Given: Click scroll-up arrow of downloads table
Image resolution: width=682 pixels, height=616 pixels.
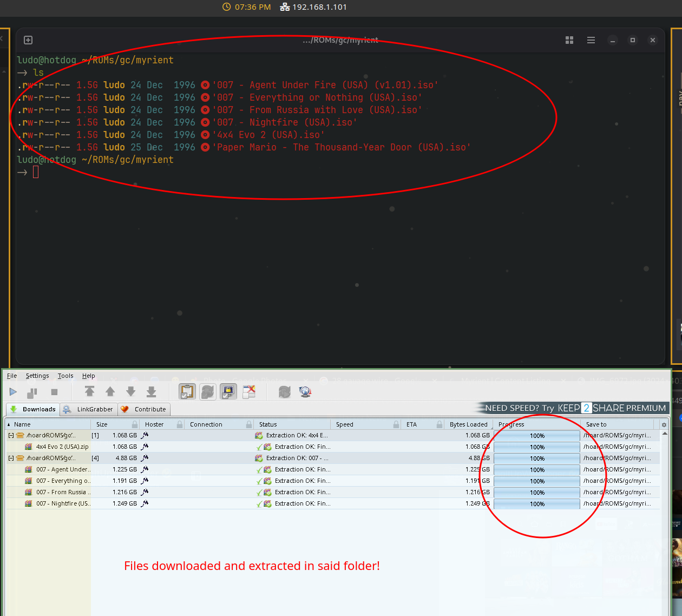Looking at the screenshot, I should [665, 434].
